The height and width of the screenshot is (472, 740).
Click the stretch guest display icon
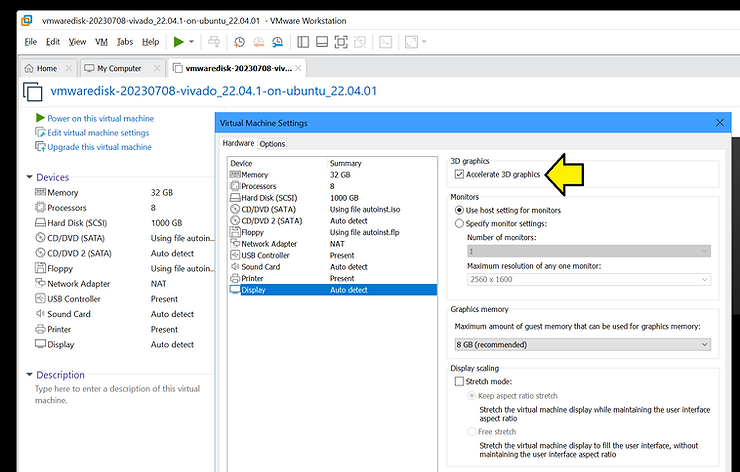pos(412,42)
